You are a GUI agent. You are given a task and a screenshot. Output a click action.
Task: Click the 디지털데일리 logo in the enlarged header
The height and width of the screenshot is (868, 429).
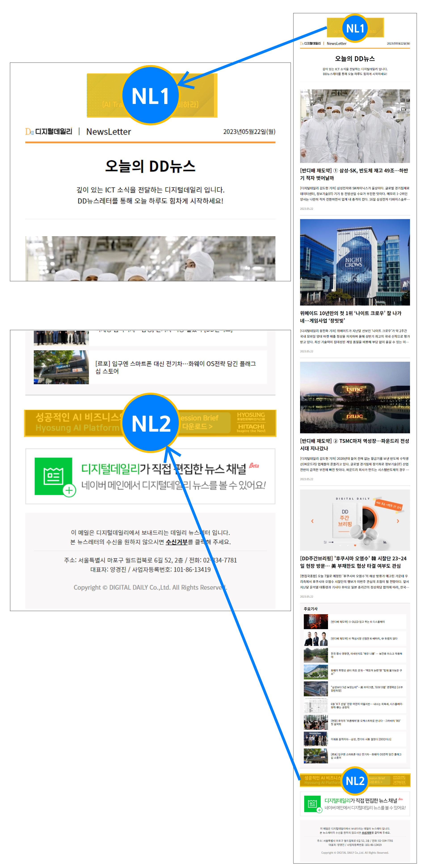click(x=48, y=132)
